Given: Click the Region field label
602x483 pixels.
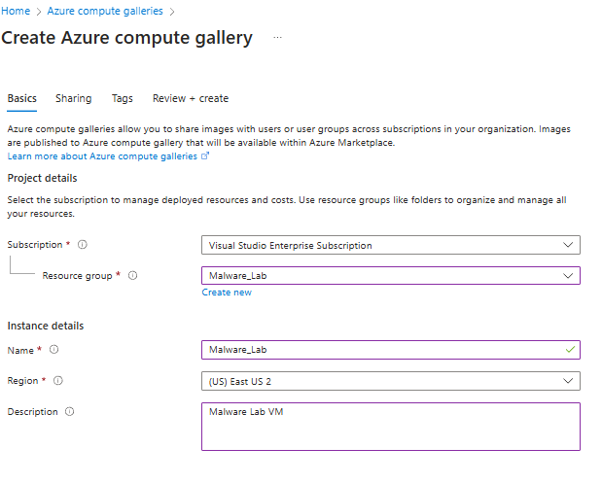Looking at the screenshot, I should click(23, 381).
